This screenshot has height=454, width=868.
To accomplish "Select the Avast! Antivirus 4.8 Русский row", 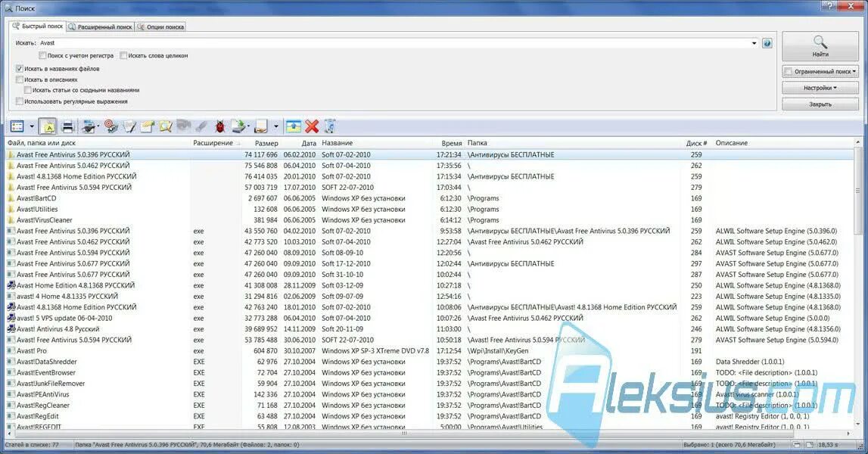I will [x=429, y=329].
